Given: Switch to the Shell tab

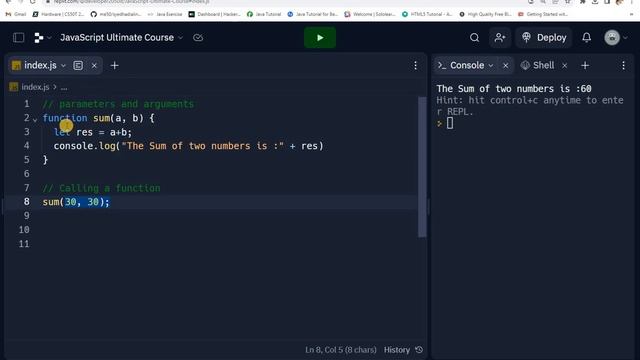Looking at the screenshot, I should 538,65.
